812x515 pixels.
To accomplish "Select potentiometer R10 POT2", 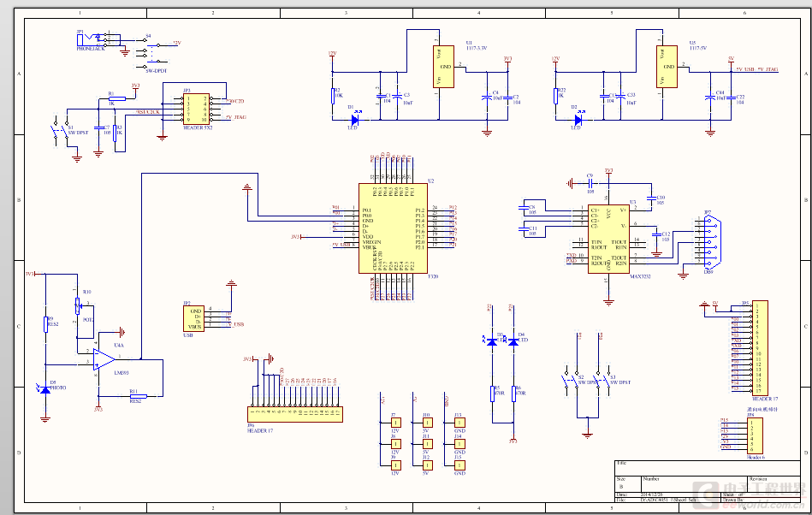I will coord(78,306).
